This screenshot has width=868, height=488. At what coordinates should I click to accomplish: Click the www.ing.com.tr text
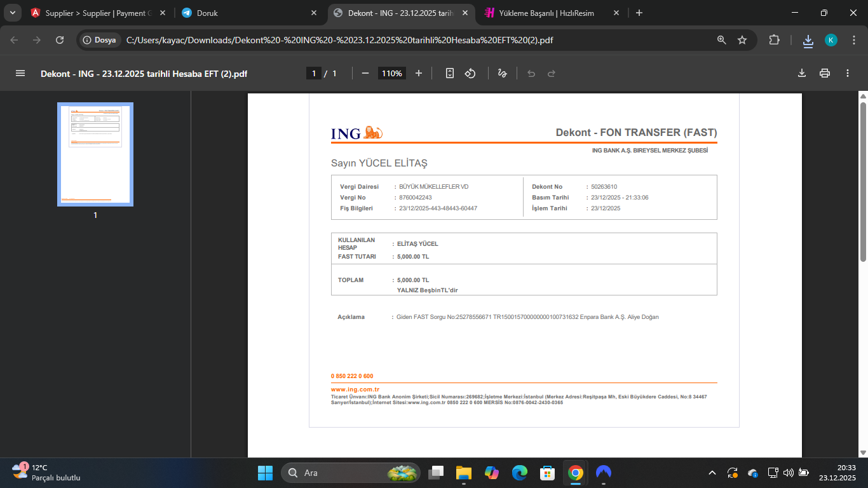tap(355, 390)
